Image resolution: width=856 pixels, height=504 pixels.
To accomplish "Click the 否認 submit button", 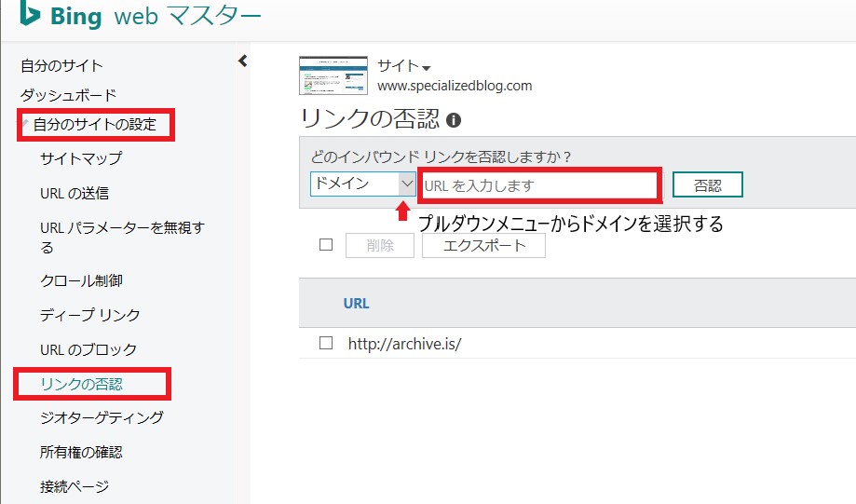I will pyautogui.click(x=708, y=185).
